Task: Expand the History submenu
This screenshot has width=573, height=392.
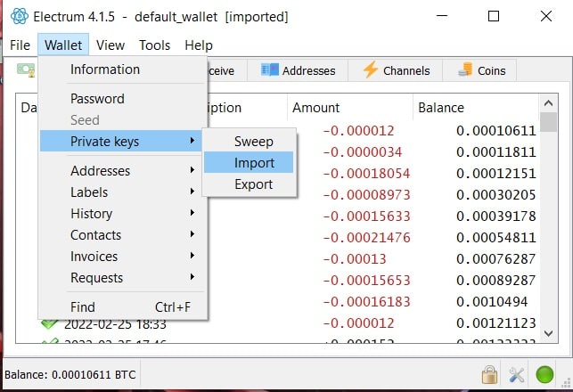Action: tap(123, 213)
